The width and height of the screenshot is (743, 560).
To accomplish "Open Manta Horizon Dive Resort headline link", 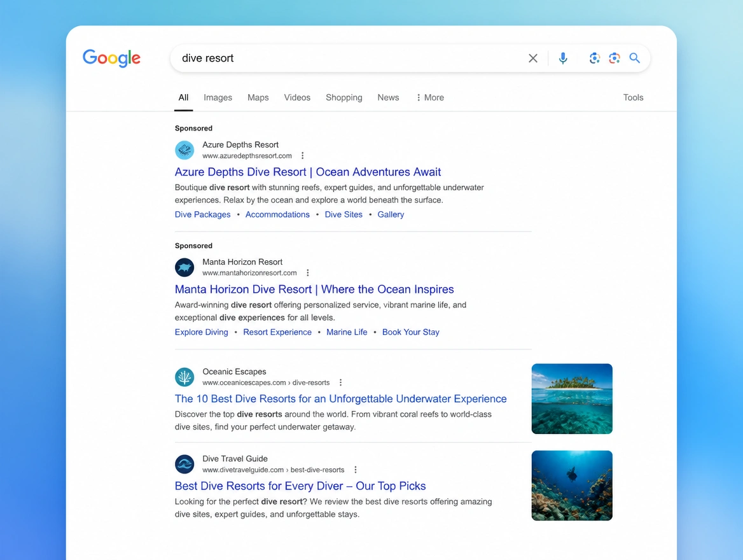I will point(314,290).
